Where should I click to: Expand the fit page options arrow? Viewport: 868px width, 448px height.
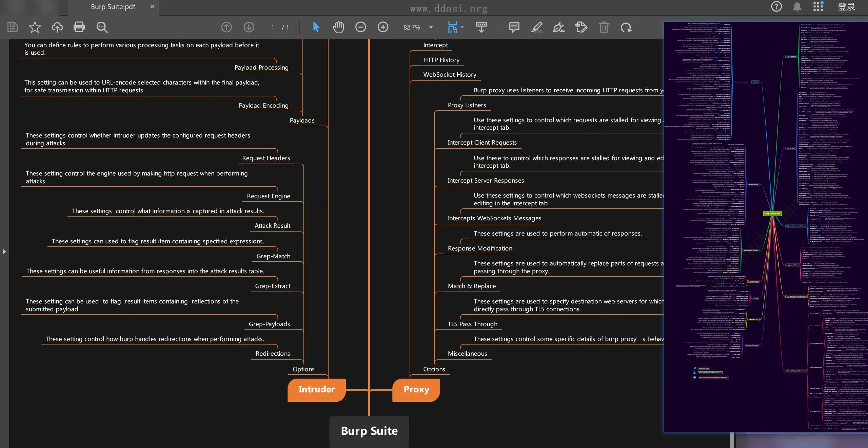coord(462,27)
